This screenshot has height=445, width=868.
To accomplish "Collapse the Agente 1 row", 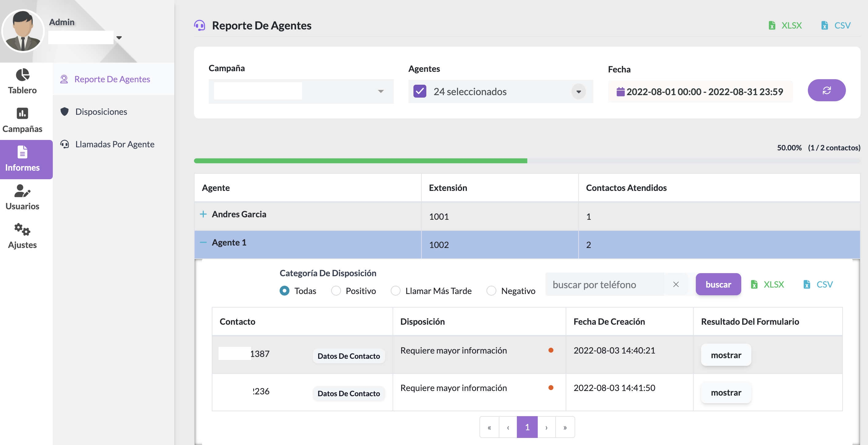I will pyautogui.click(x=203, y=242).
